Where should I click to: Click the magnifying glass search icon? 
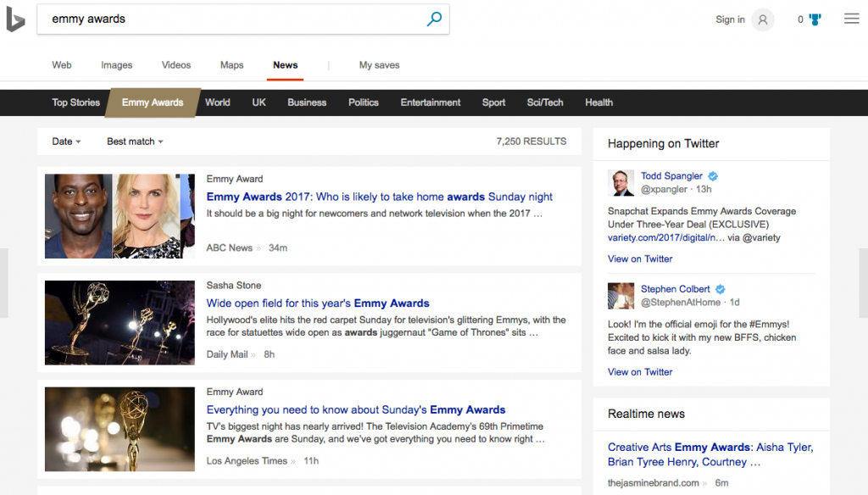click(434, 19)
